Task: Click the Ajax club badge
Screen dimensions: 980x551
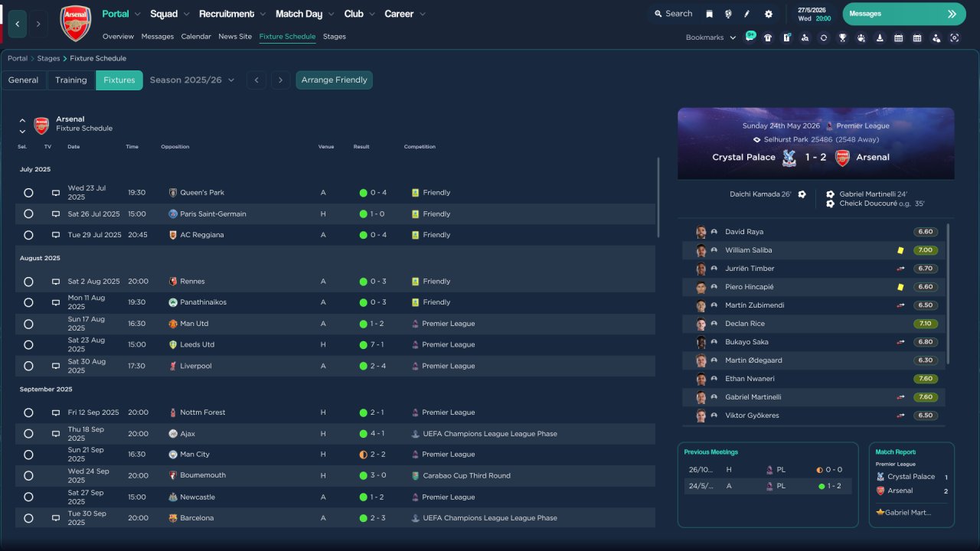Action: pos(173,434)
